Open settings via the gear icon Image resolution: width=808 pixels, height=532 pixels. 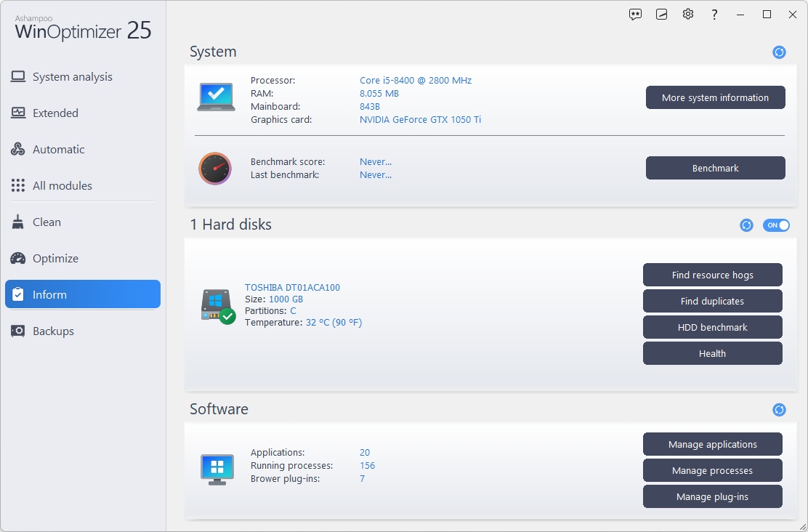(688, 15)
